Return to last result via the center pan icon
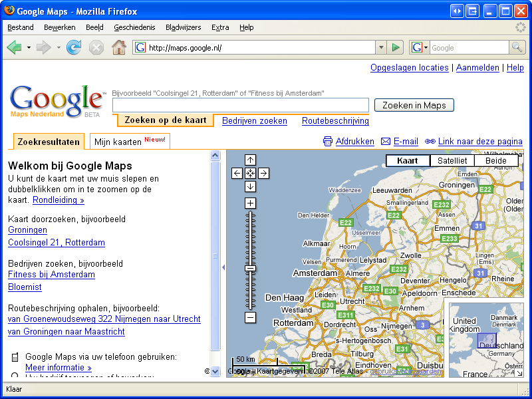Image resolution: width=532 pixels, height=399 pixels. (x=251, y=174)
